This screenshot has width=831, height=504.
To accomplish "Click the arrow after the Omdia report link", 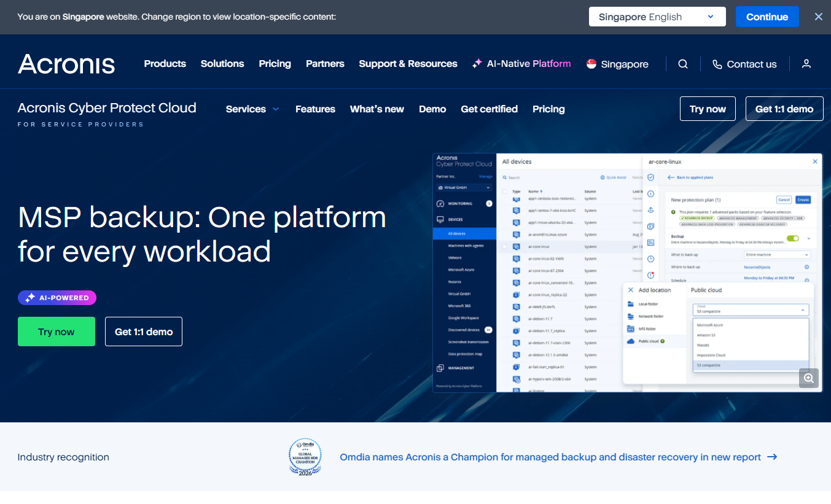I will [773, 457].
